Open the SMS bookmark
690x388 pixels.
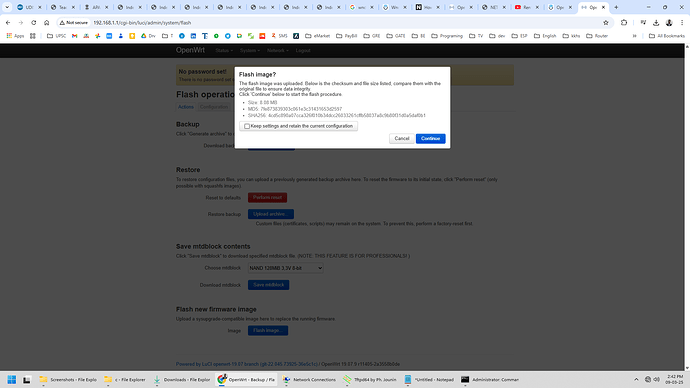coord(279,36)
